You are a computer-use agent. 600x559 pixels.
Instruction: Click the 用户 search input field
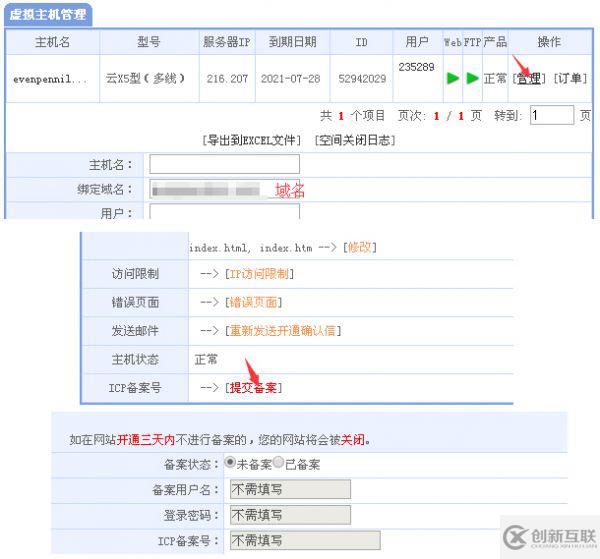point(224,212)
